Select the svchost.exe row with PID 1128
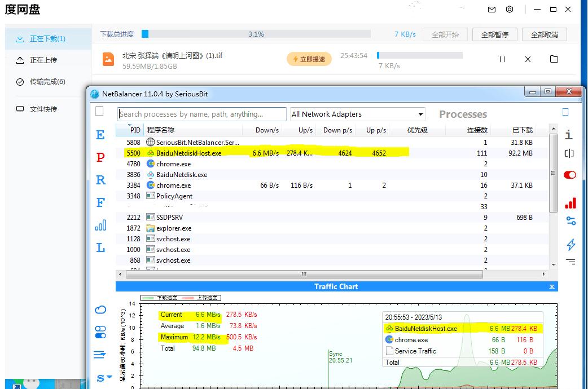Viewport: 588px width, 389px height. click(332, 238)
